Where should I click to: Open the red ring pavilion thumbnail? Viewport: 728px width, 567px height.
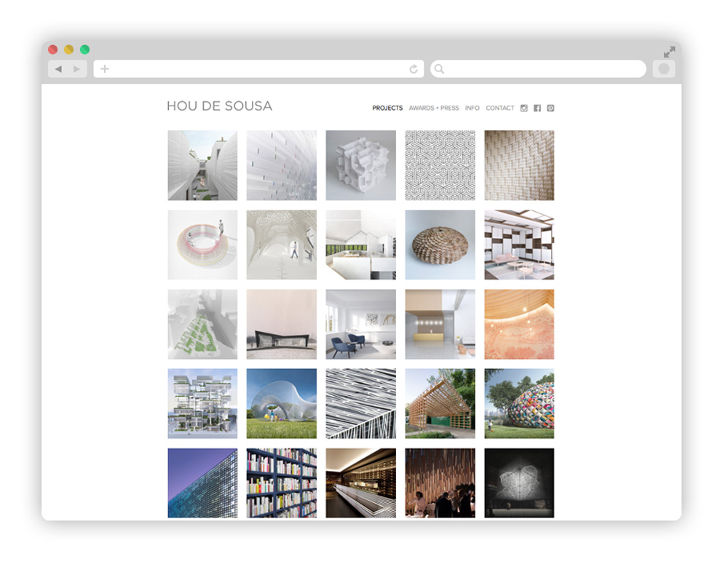pyautogui.click(x=202, y=245)
